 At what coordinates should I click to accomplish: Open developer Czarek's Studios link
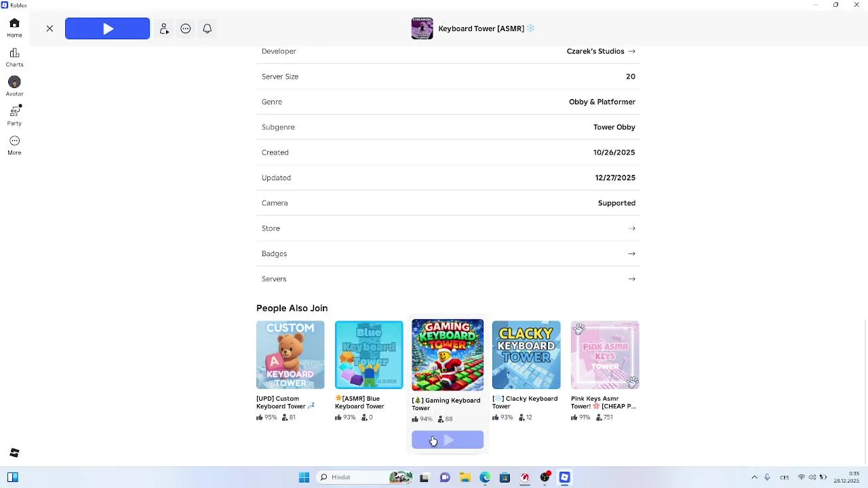(601, 52)
